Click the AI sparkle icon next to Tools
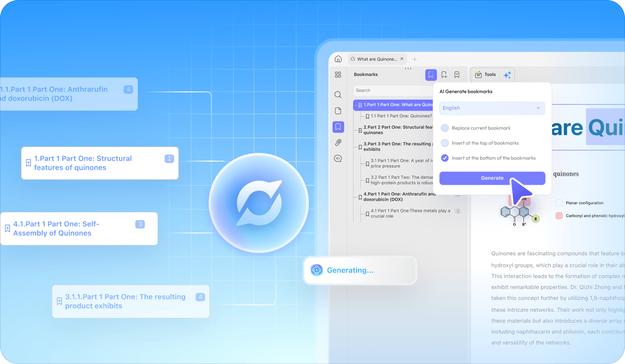The height and width of the screenshot is (364, 625). pos(507,75)
